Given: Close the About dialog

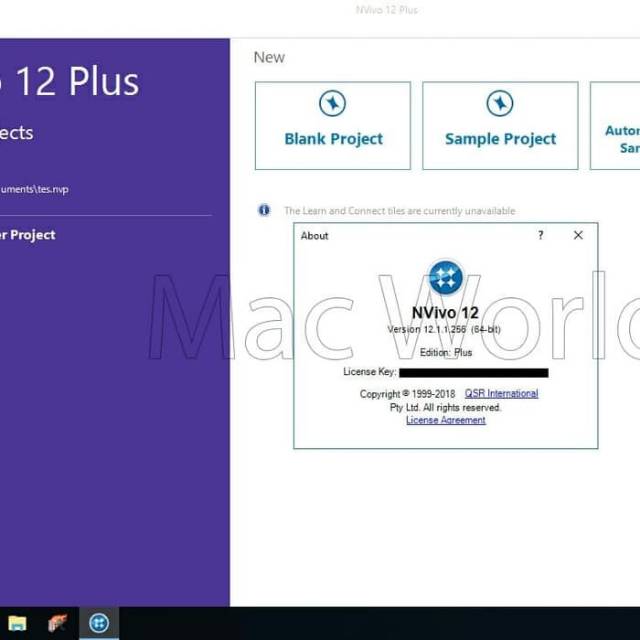Looking at the screenshot, I should point(578,236).
